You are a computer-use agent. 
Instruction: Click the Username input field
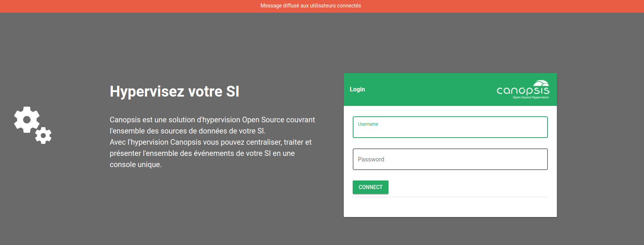point(450,127)
